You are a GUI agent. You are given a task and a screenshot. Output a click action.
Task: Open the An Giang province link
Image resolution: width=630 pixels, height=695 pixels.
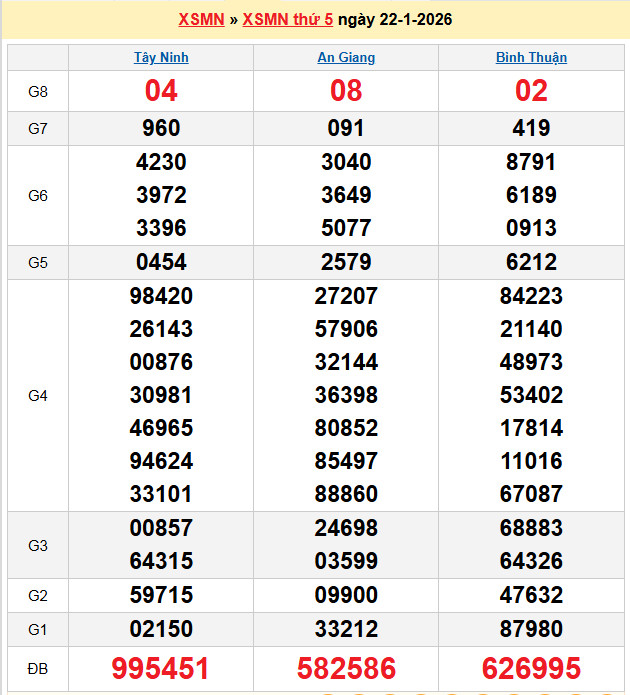tap(346, 57)
